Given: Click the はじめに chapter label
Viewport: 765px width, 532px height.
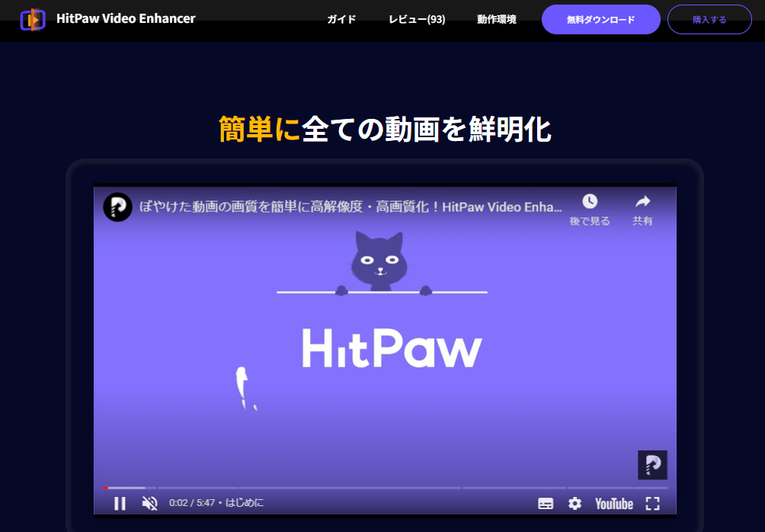Looking at the screenshot, I should 244,503.
